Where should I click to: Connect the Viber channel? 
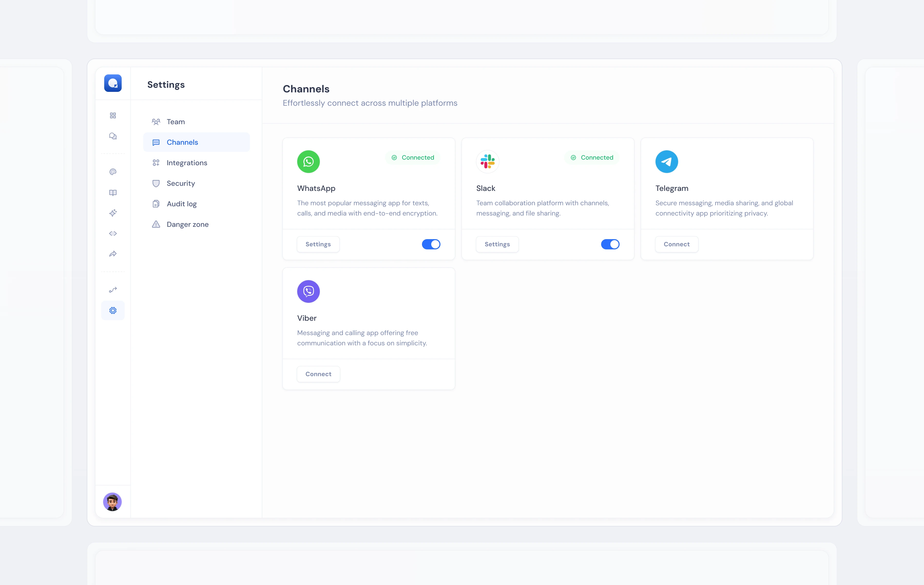(319, 374)
